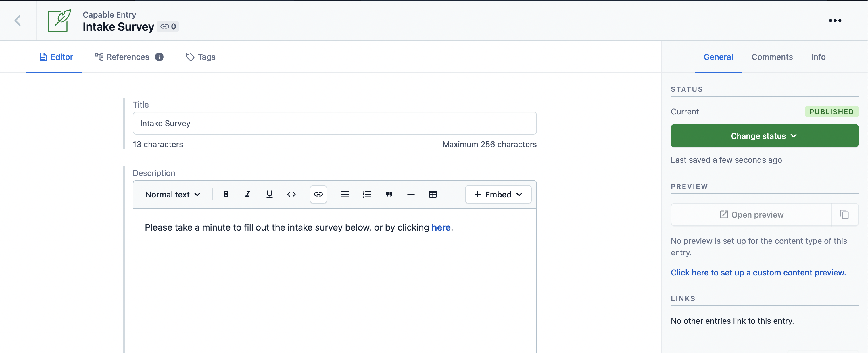Toggle underline formatting in the toolbar
The width and height of the screenshot is (868, 353).
click(269, 194)
